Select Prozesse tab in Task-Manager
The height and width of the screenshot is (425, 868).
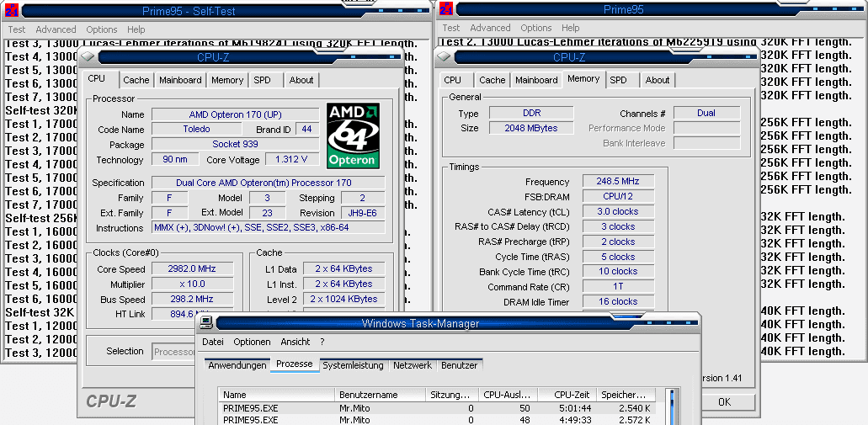point(295,364)
